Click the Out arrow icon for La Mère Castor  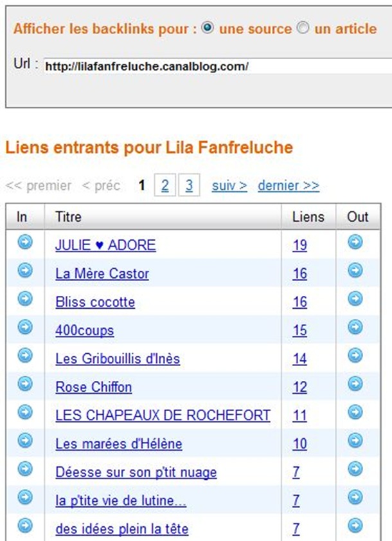click(355, 270)
